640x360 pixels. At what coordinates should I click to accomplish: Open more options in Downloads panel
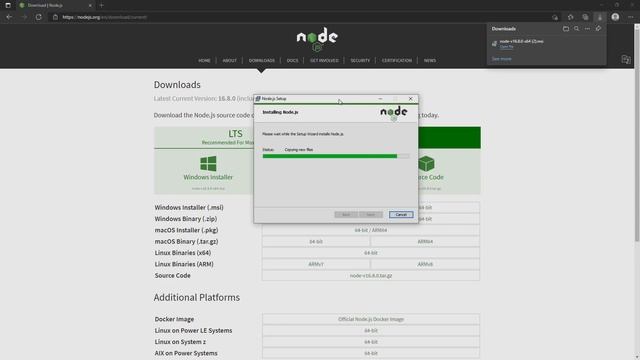587,29
